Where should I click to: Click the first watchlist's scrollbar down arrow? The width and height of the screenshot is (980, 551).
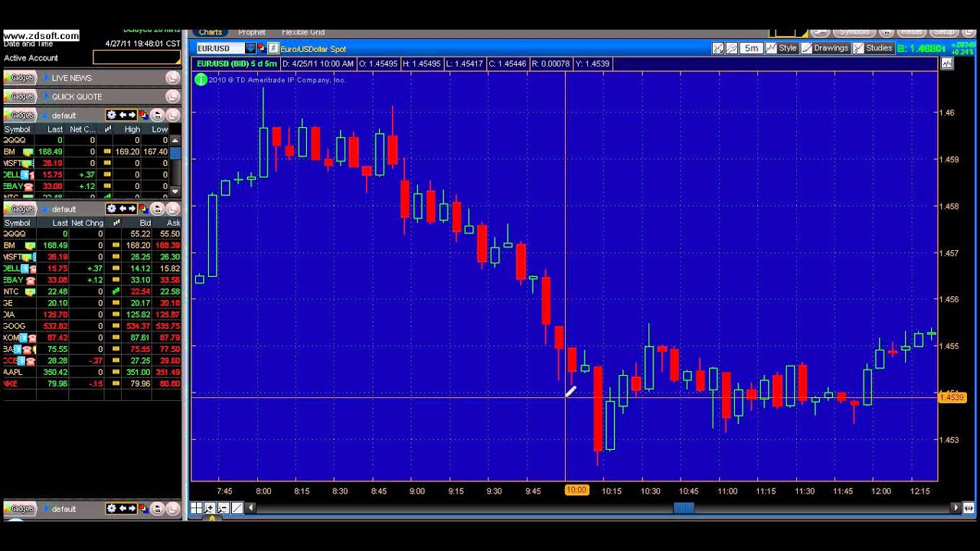coord(175,191)
